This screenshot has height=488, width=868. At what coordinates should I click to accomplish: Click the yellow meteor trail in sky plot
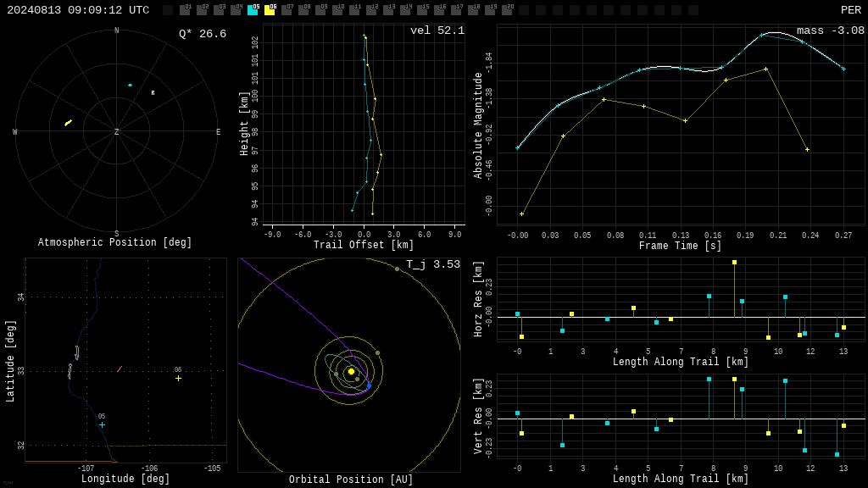pos(68,123)
